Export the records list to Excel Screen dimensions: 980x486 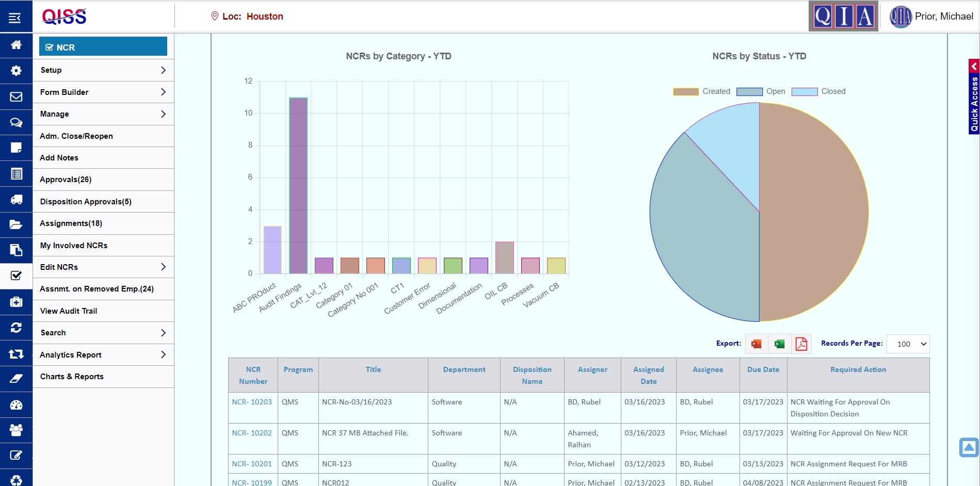779,343
